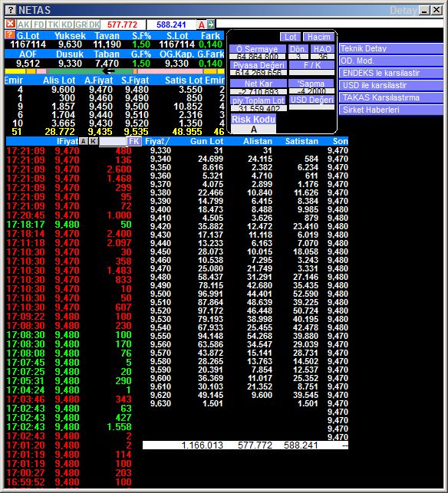
Task: Click the green arrow icon after 588.241
Action: (x=211, y=25)
